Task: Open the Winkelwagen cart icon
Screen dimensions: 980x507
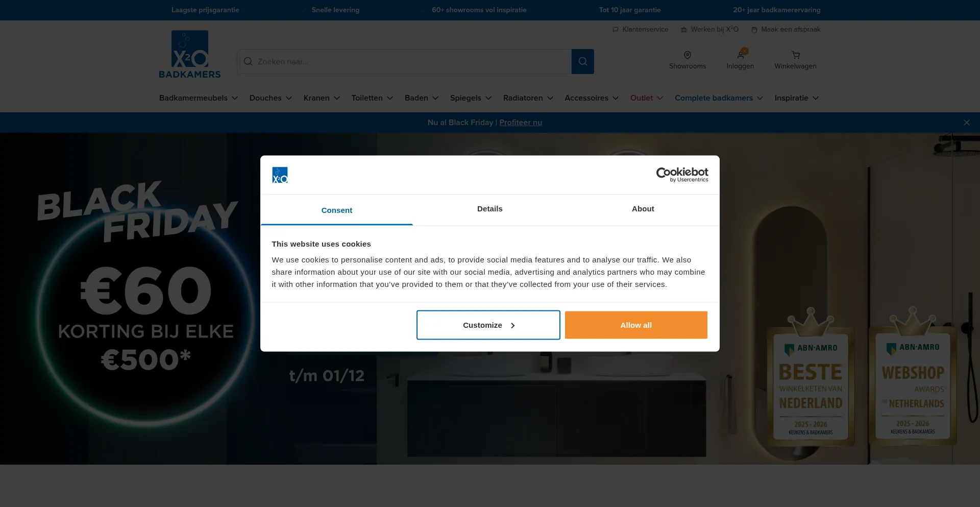Action: pos(795,55)
